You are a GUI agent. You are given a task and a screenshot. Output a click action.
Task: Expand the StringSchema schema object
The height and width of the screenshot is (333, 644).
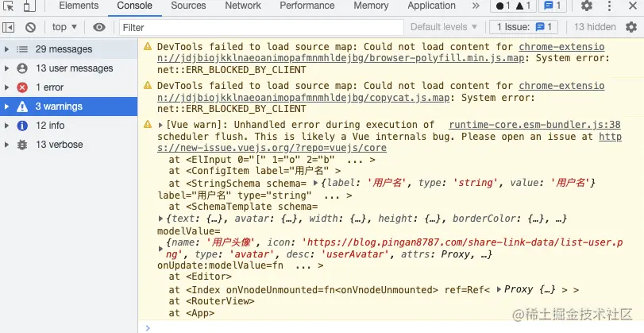pyautogui.click(x=315, y=183)
